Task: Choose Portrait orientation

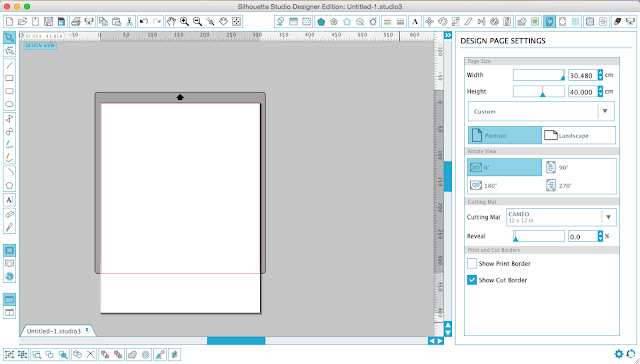Action: coord(504,135)
